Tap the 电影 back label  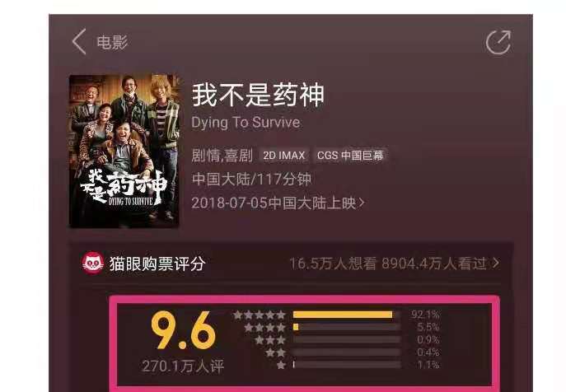click(x=112, y=42)
